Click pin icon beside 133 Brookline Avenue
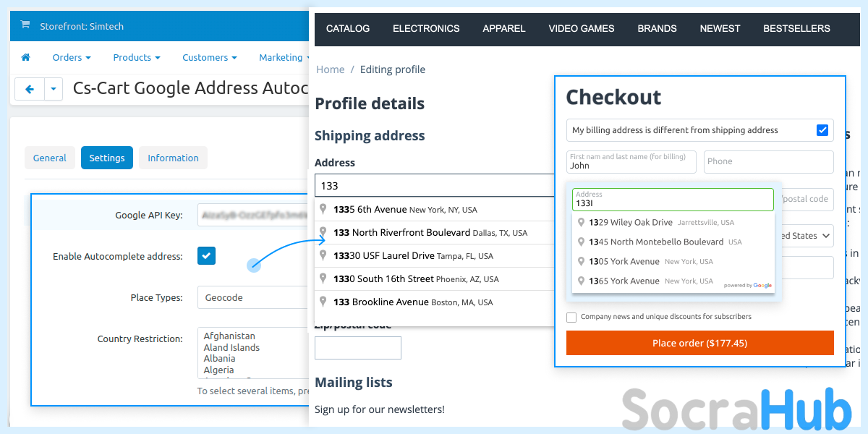 click(323, 302)
